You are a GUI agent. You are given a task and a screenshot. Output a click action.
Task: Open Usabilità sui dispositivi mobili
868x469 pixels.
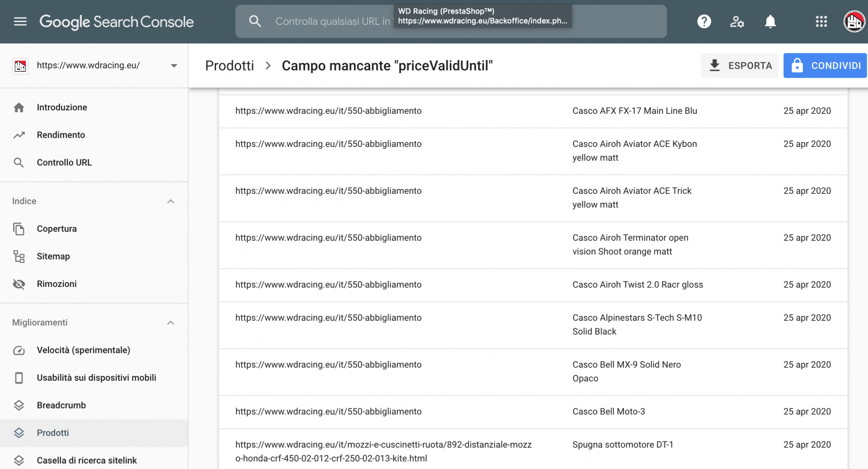click(94, 378)
